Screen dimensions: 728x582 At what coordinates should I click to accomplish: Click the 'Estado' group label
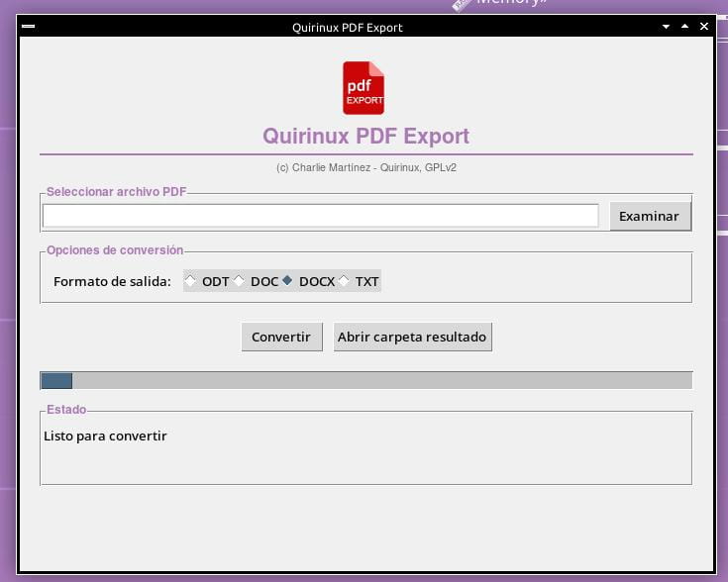(x=66, y=410)
